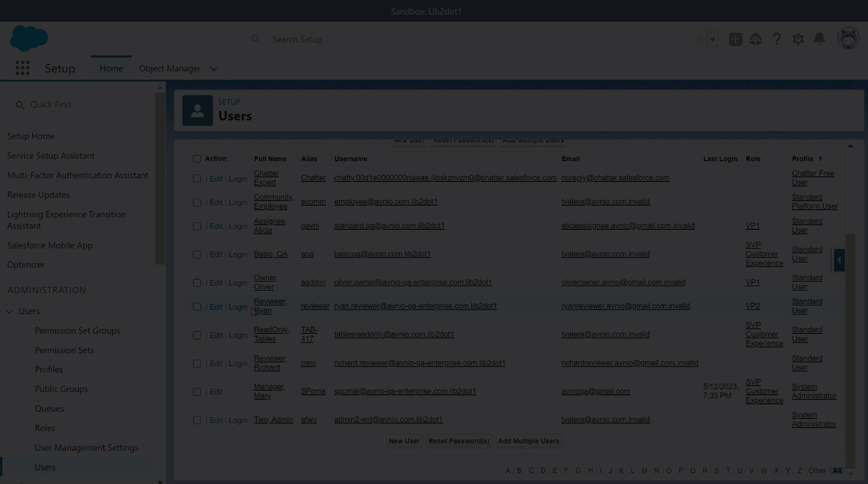Screen dimensions: 868x484
Task: Collapse the Users tree section
Action: tap(9, 311)
